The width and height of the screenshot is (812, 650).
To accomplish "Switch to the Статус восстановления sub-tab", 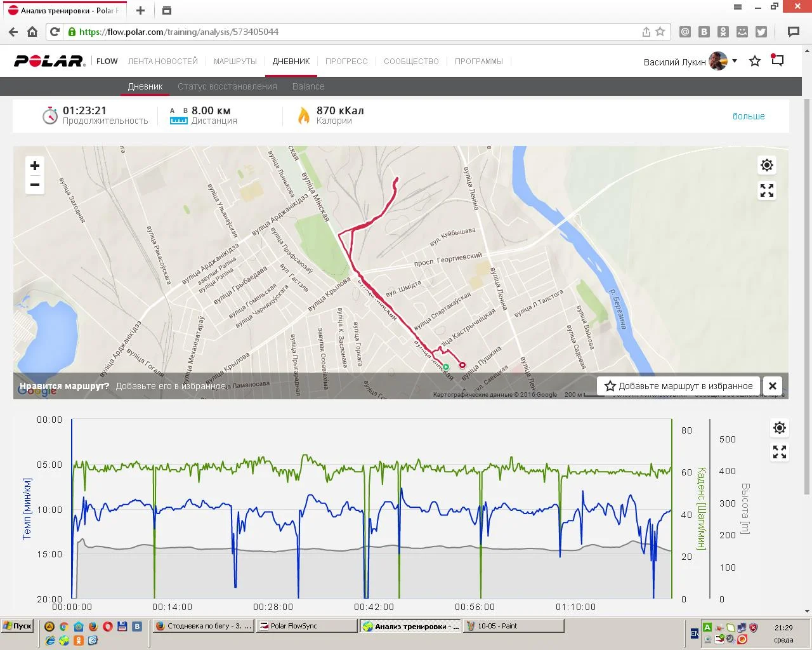I will tap(227, 86).
